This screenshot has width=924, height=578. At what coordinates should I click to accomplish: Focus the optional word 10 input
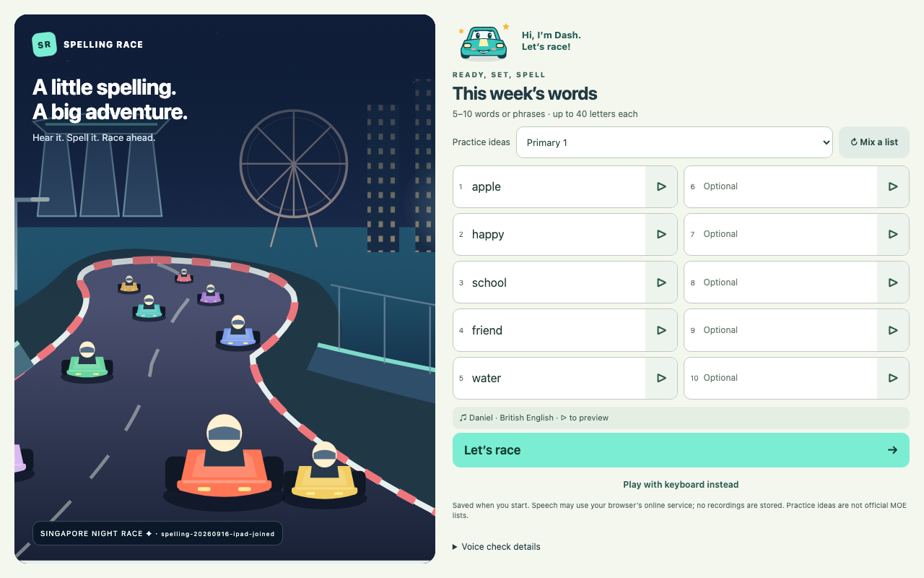click(788, 378)
